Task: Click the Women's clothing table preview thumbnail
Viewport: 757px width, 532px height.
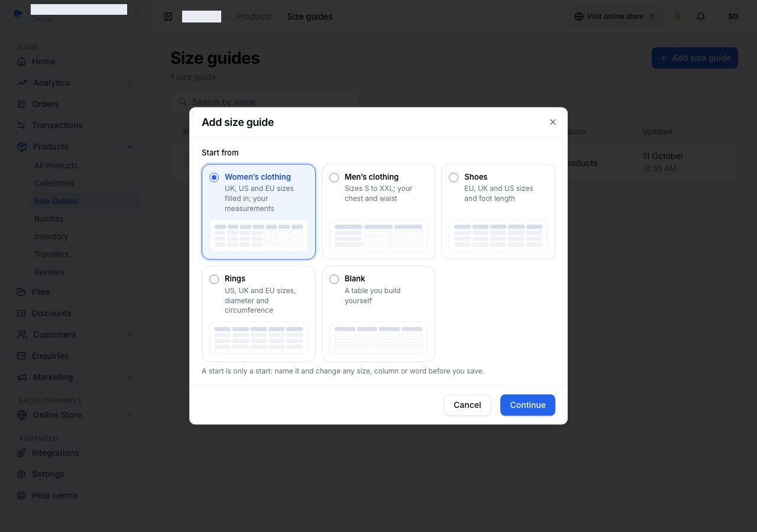Action: click(x=258, y=236)
